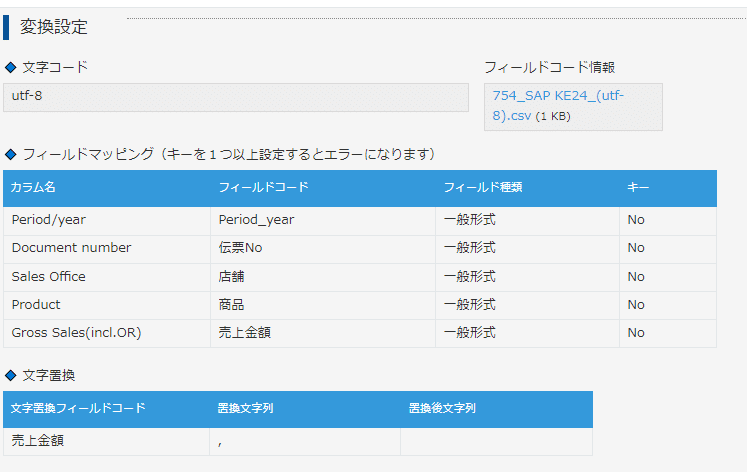Click the blue diamond icon beside 文字置換
The height and width of the screenshot is (472, 747).
pyautogui.click(x=10, y=376)
